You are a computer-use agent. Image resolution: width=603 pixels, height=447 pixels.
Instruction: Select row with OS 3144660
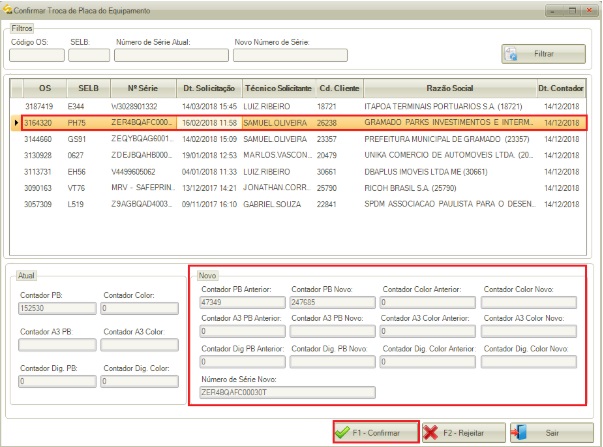(297, 139)
